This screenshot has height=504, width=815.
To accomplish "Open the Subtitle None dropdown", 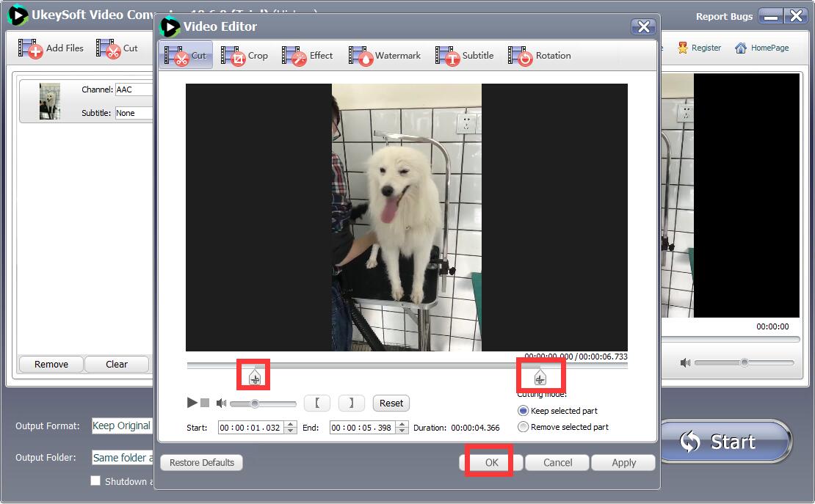I will pyautogui.click(x=134, y=113).
